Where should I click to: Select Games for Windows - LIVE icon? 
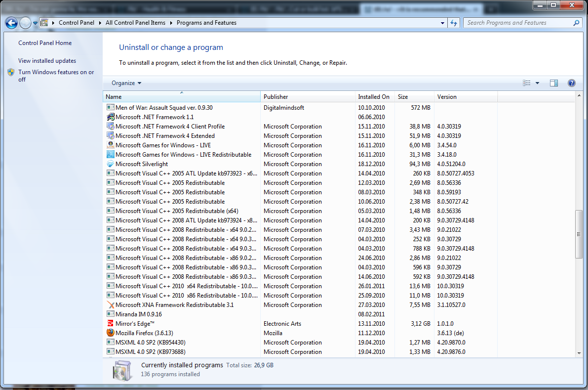pos(110,145)
